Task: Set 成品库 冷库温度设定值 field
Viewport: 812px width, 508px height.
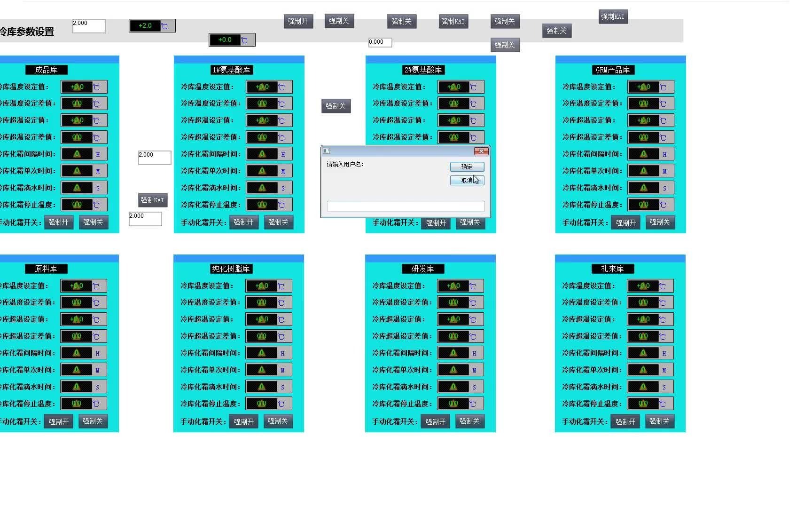Action: tap(84, 87)
